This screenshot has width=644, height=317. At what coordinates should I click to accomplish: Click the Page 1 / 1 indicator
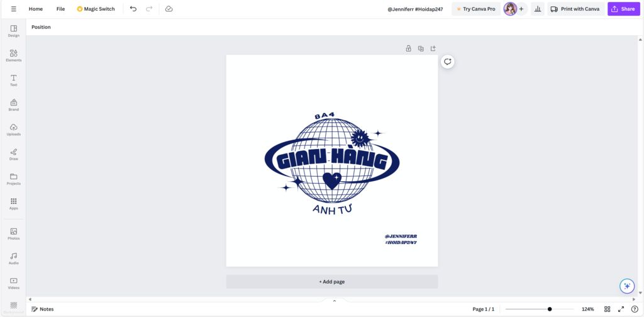[x=484, y=309]
